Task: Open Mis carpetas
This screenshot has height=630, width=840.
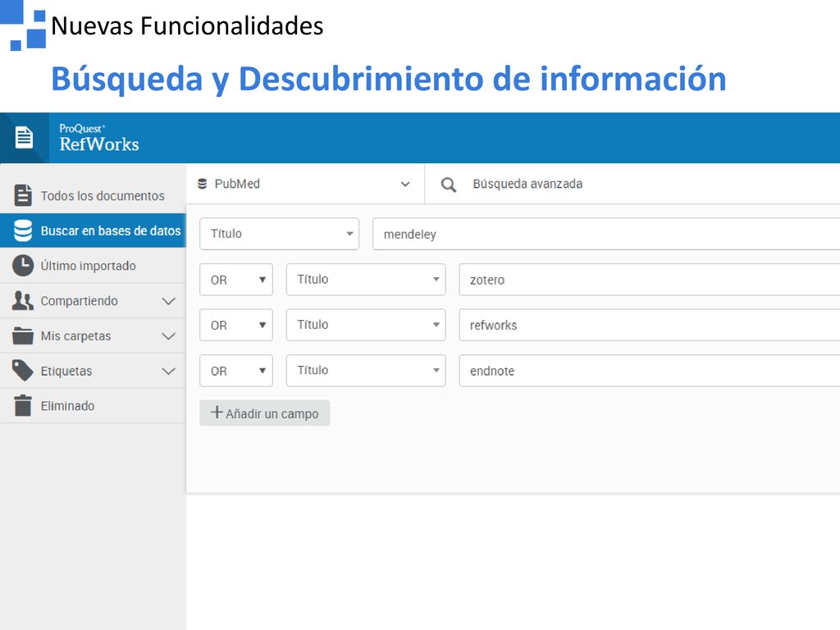Action: [94, 336]
